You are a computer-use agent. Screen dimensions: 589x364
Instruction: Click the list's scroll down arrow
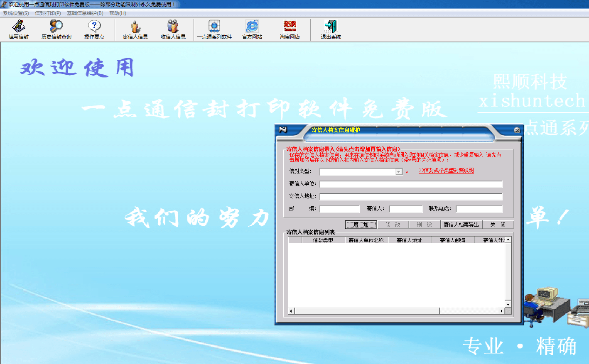pyautogui.click(x=508, y=304)
